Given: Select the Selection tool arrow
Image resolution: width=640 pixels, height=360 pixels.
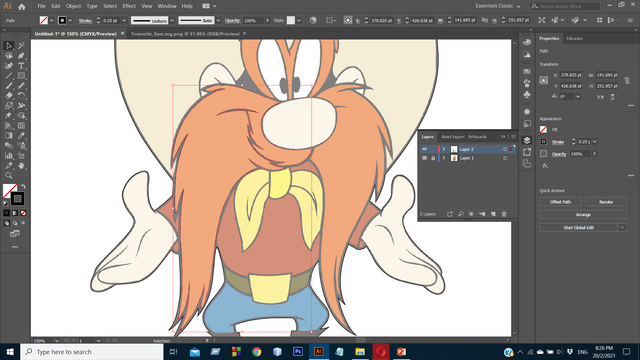Looking at the screenshot, I should [x=9, y=46].
